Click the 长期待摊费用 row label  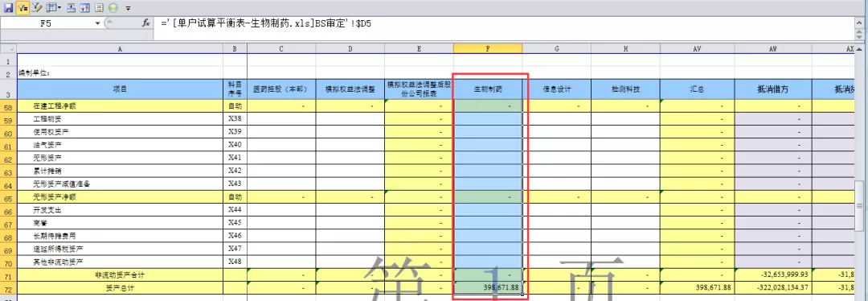[x=55, y=236]
